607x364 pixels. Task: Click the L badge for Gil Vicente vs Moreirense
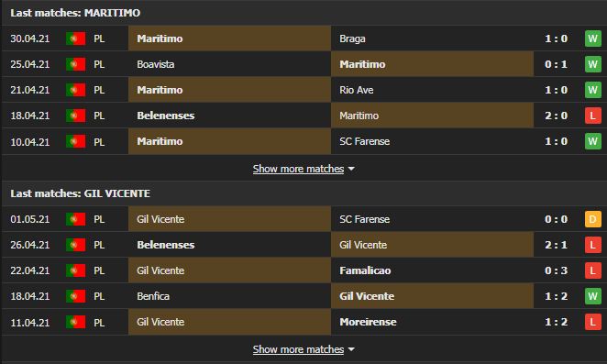click(592, 322)
